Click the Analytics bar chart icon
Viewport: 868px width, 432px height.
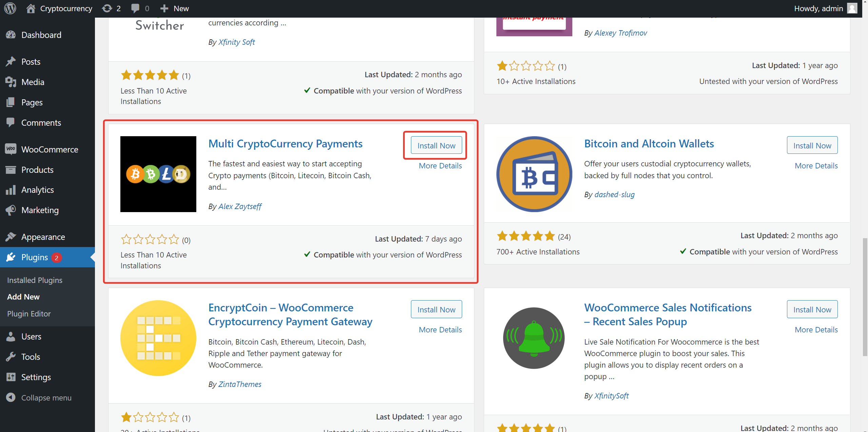(x=11, y=190)
